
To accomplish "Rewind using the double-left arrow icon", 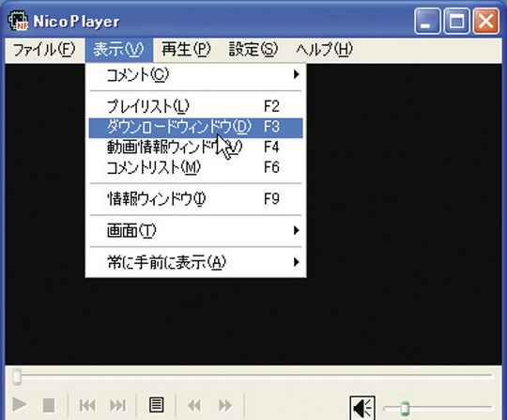I will coord(194,405).
